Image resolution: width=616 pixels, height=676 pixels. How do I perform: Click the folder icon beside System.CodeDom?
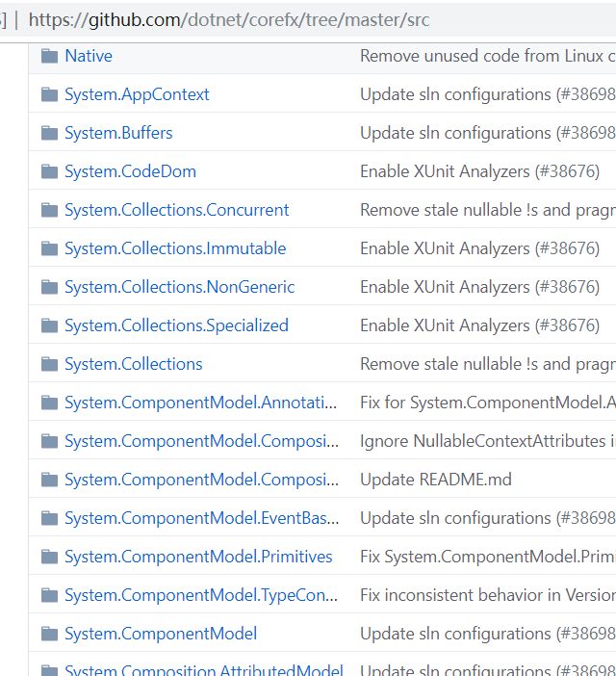(x=49, y=171)
